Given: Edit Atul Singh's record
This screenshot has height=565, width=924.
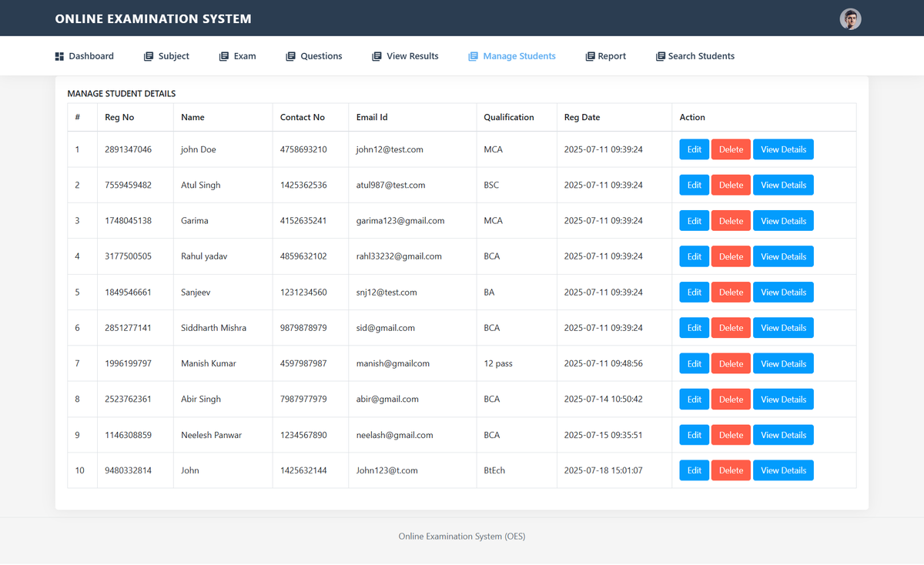Looking at the screenshot, I should tap(694, 185).
